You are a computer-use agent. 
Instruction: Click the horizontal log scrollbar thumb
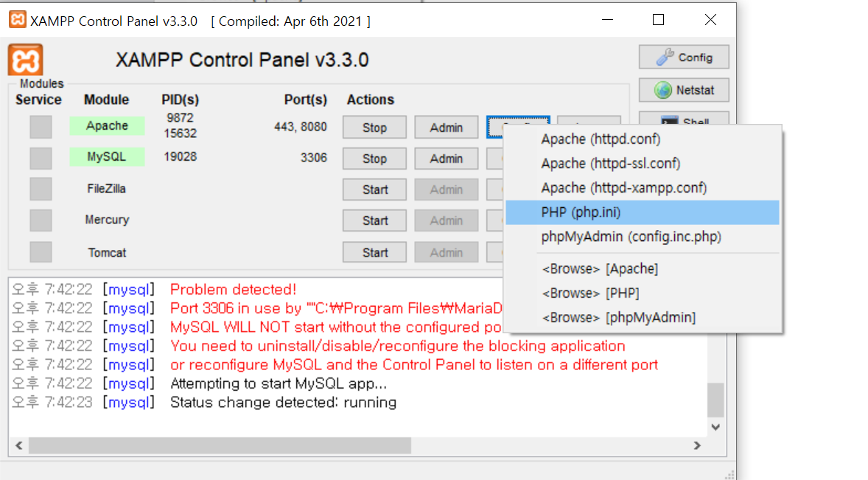(220, 445)
